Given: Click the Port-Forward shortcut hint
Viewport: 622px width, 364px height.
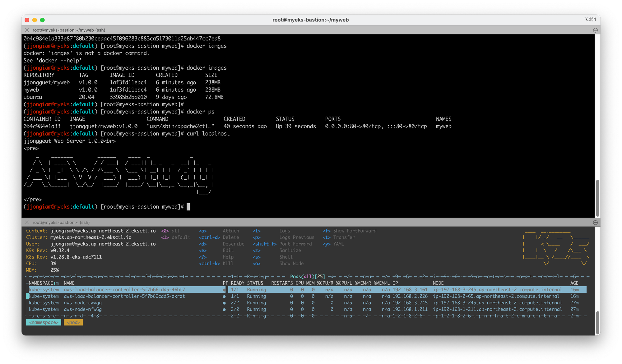Looking at the screenshot, I should click(x=295, y=244).
